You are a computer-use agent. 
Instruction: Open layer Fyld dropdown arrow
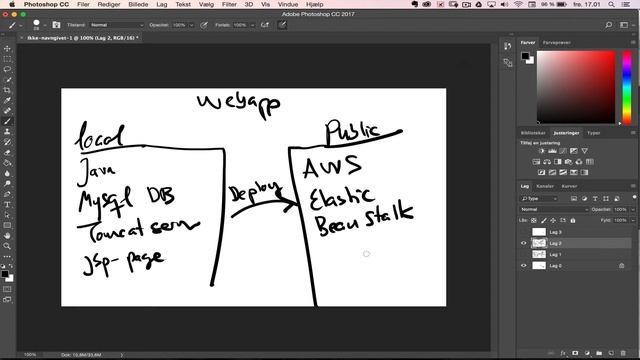[x=633, y=220]
